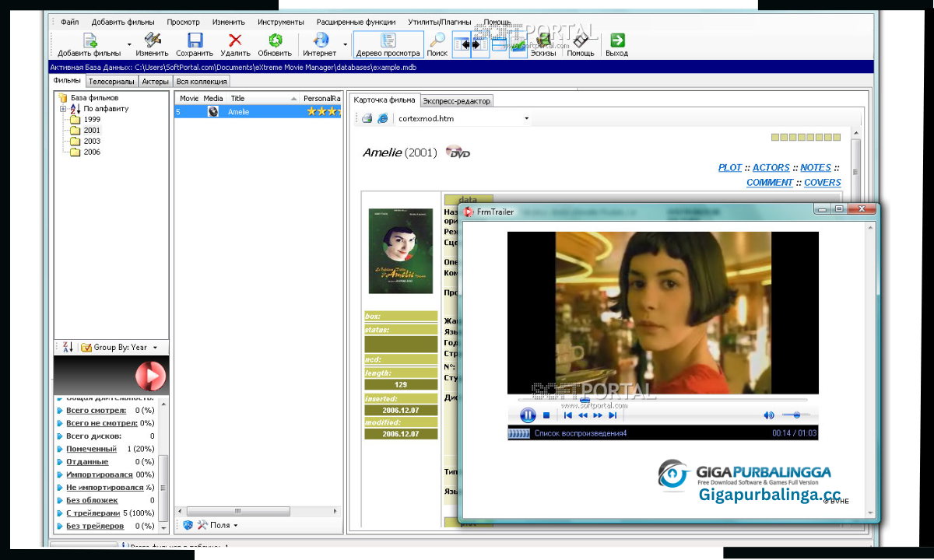Screen dimensions: 934x560
Task: Click the trailer seek bar in FrmTrailer
Action: pyautogui.click(x=662, y=400)
